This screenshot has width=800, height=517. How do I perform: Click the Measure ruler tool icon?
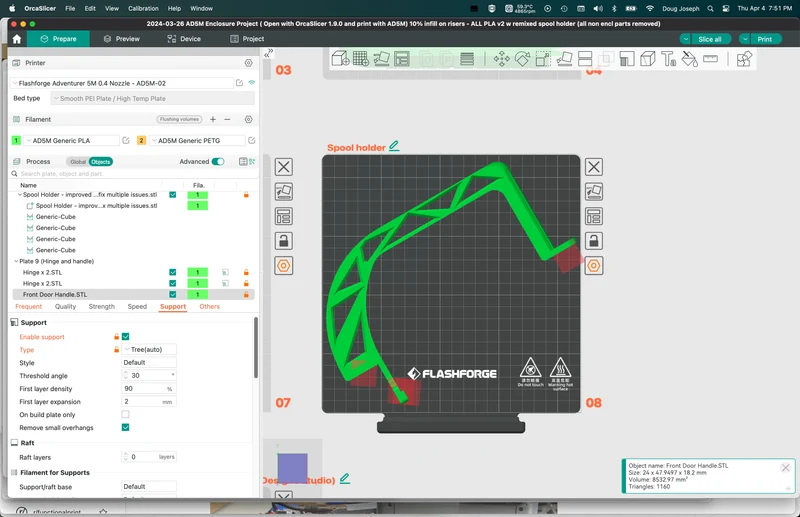(x=710, y=59)
